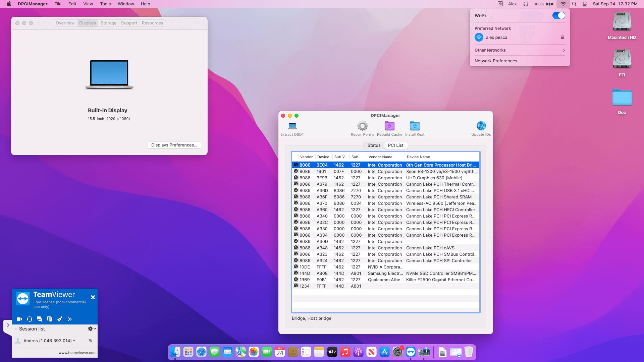Click the Rebuild Cache icon
The width and height of the screenshot is (644, 362).
tap(389, 126)
